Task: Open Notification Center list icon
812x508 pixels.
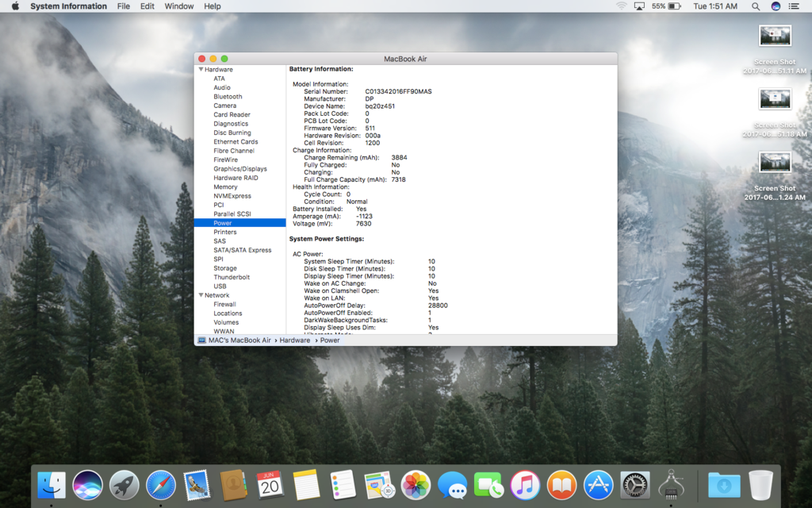Action: [793, 6]
